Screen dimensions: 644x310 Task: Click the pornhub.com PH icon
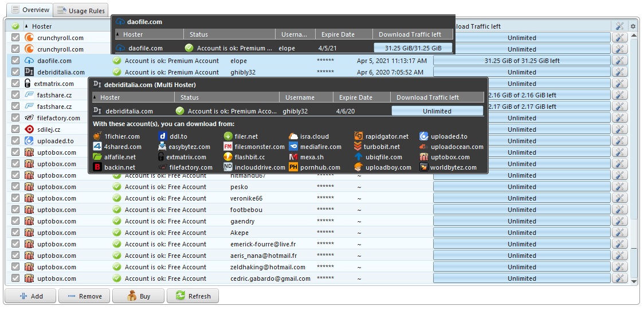(293, 167)
